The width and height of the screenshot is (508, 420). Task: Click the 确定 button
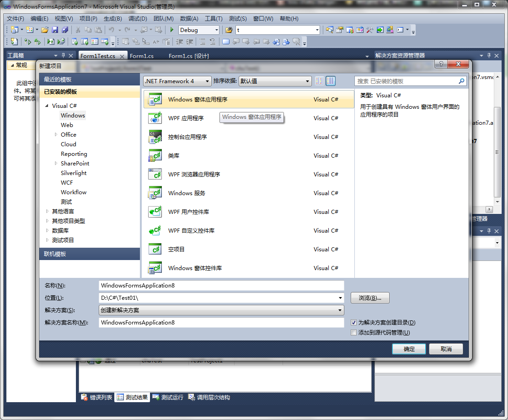pos(409,349)
